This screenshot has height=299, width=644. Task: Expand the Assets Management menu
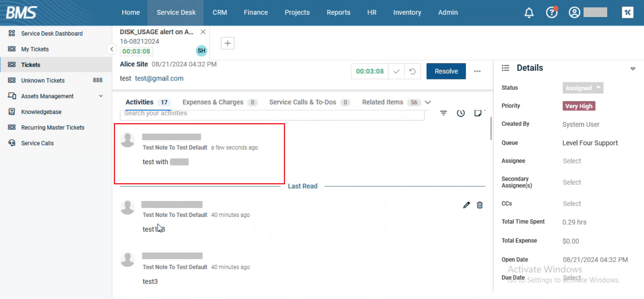[101, 96]
